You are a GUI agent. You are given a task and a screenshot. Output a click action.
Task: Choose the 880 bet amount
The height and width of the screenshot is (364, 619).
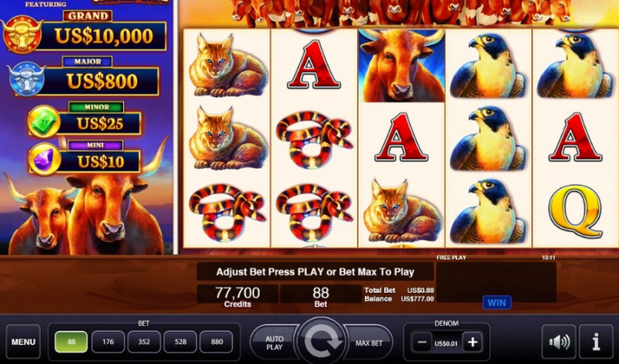pos(217,342)
